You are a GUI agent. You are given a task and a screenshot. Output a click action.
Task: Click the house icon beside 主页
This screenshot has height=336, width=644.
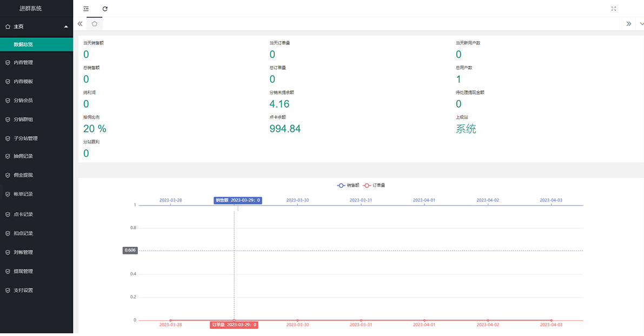8,27
